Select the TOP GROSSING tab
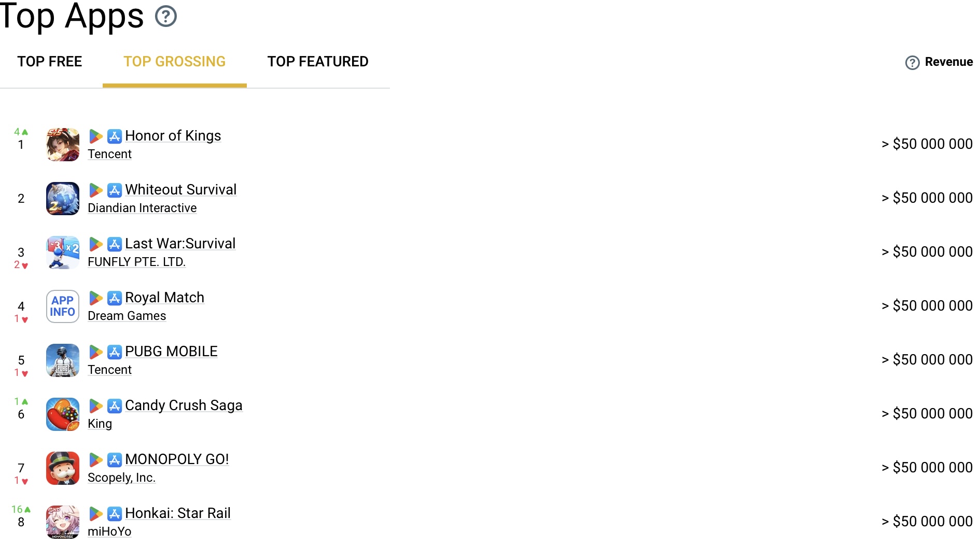 tap(175, 62)
